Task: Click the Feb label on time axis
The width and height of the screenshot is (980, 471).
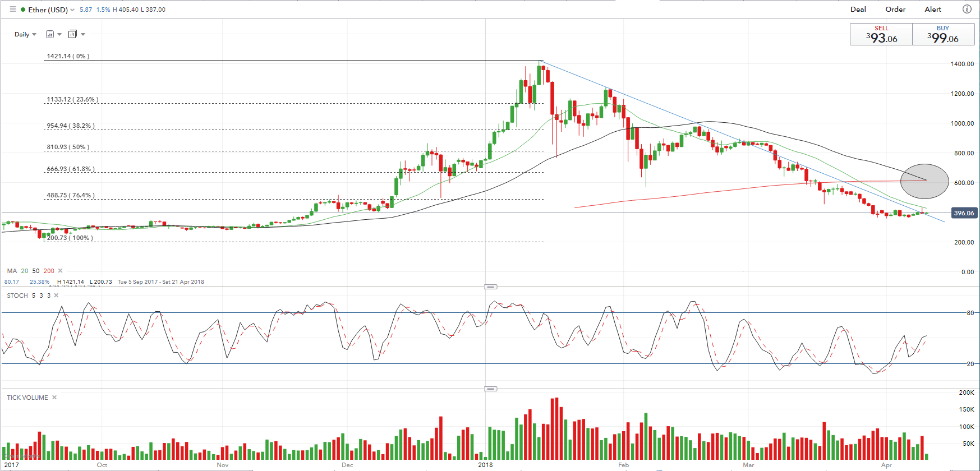Action: 623,465
